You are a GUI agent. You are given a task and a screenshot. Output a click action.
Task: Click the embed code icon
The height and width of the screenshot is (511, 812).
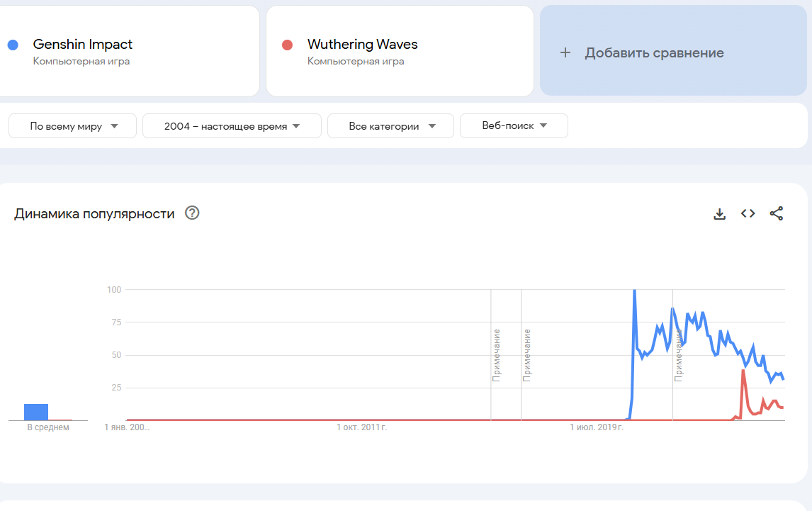click(x=748, y=213)
